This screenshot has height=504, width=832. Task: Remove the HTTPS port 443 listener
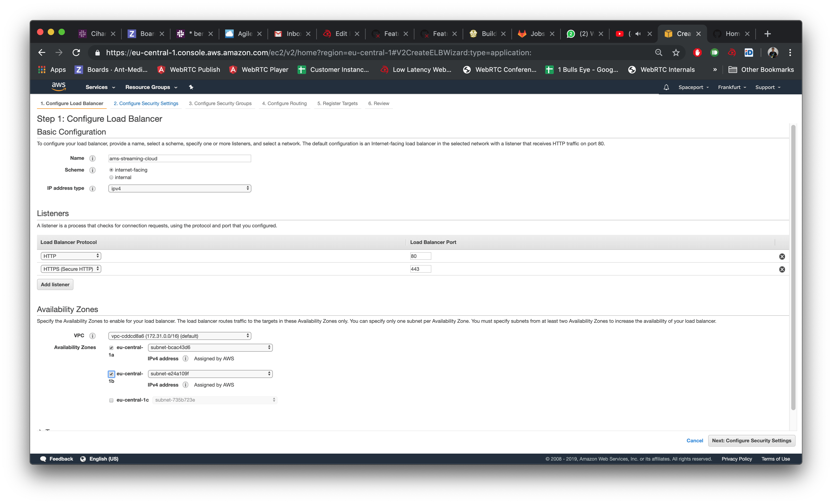click(782, 269)
